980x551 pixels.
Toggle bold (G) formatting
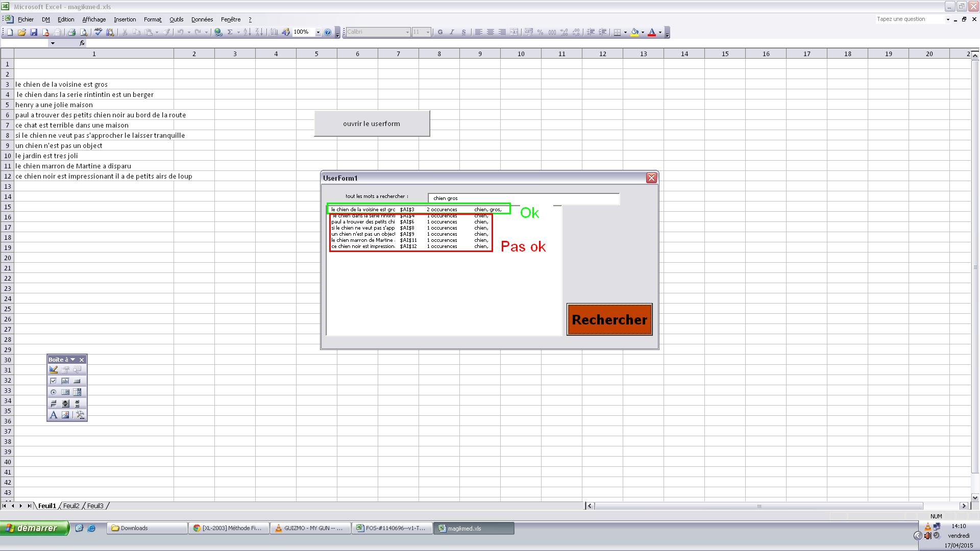pos(440,32)
